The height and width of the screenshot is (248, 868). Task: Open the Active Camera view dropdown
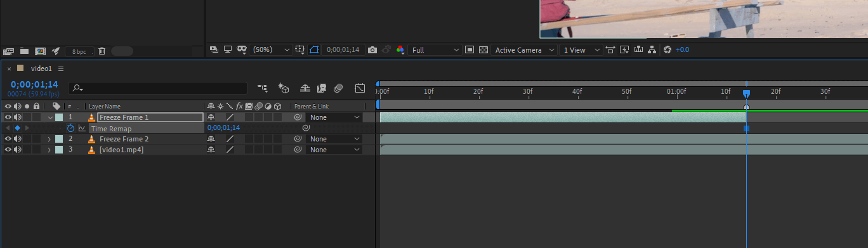[x=525, y=49]
